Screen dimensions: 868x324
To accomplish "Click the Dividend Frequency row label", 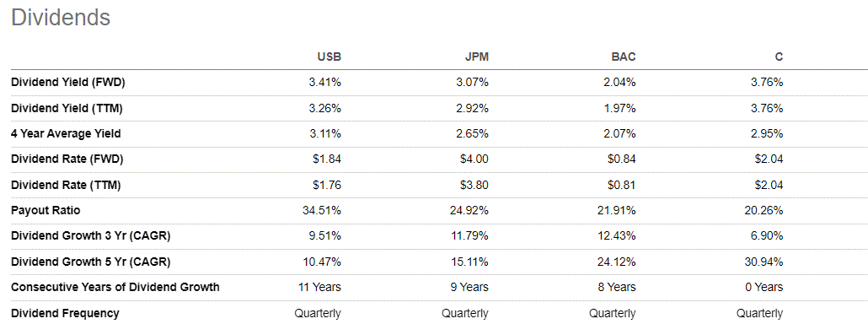I will coord(65,313).
